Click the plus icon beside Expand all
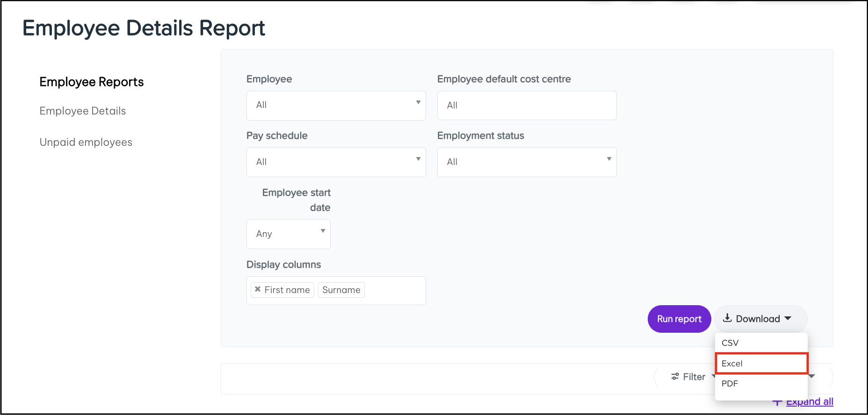868x415 pixels. point(777,402)
